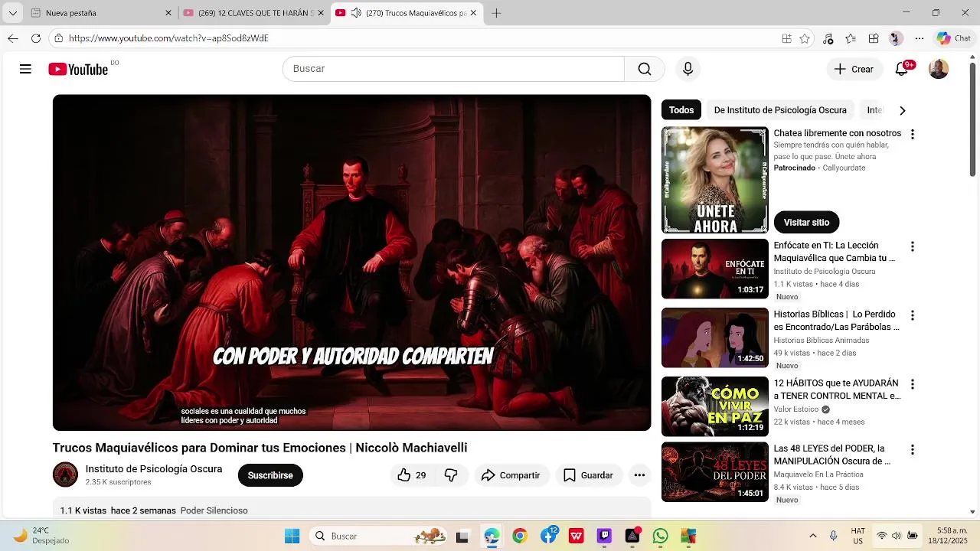
Task: Open Instituto de Psicología Oscura channel avatar
Action: point(65,474)
